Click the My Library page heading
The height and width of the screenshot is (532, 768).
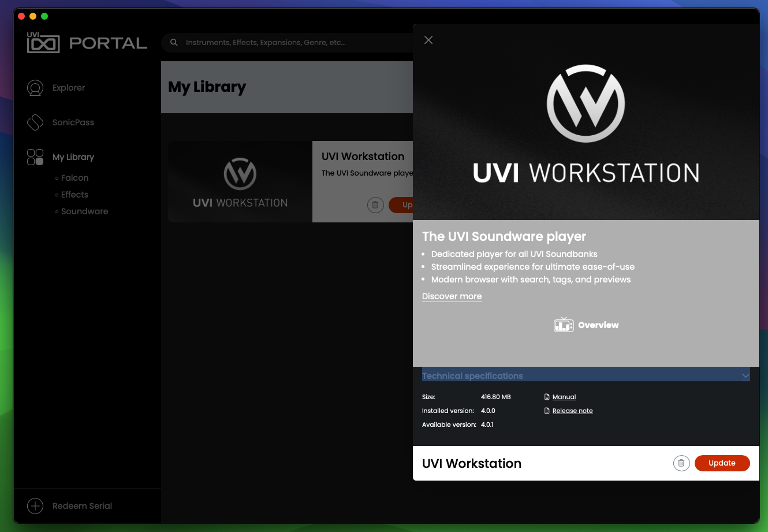coord(207,87)
